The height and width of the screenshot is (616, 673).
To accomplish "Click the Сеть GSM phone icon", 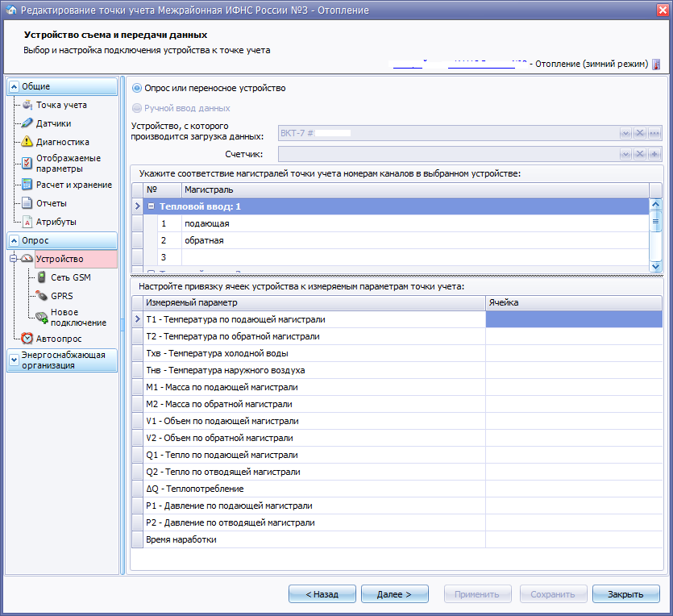I will (42, 277).
